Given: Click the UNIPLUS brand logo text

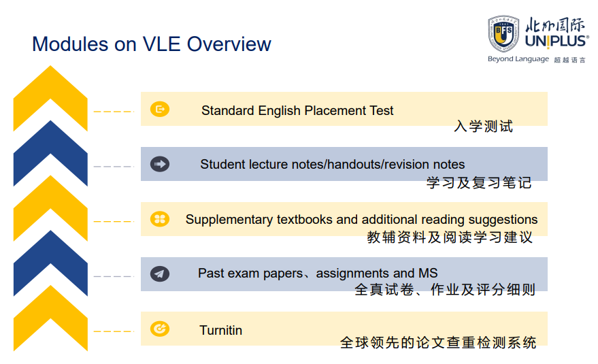Looking at the screenshot, I should click(557, 42).
